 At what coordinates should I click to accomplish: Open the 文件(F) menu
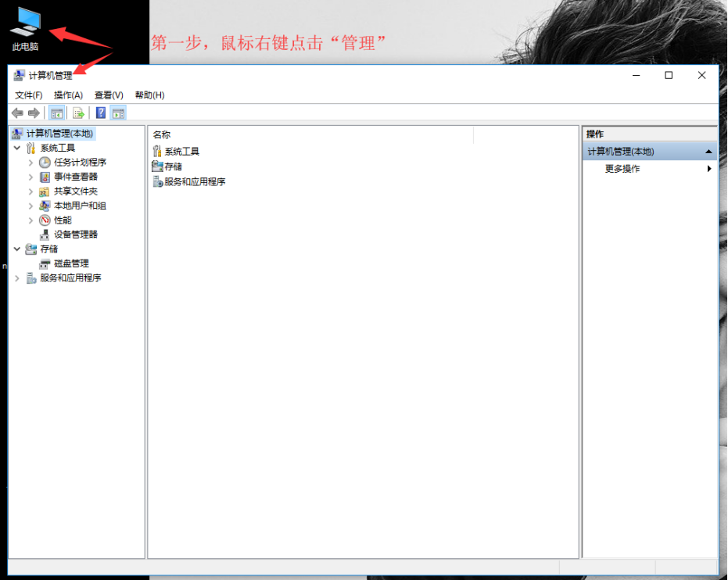(28, 95)
